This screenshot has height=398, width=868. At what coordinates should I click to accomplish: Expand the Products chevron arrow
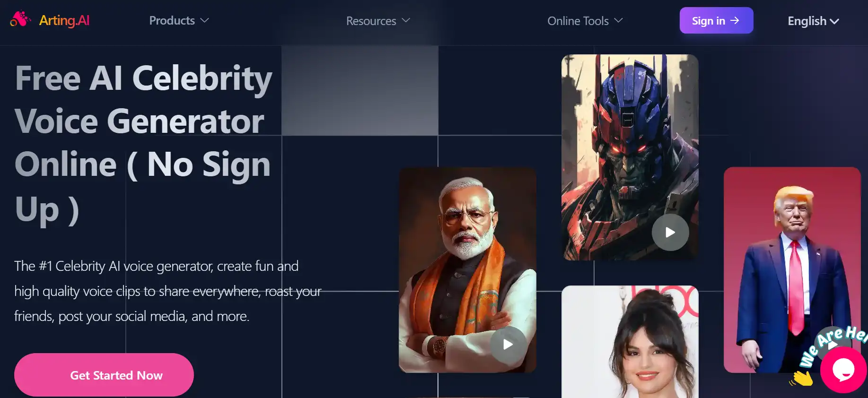click(204, 21)
